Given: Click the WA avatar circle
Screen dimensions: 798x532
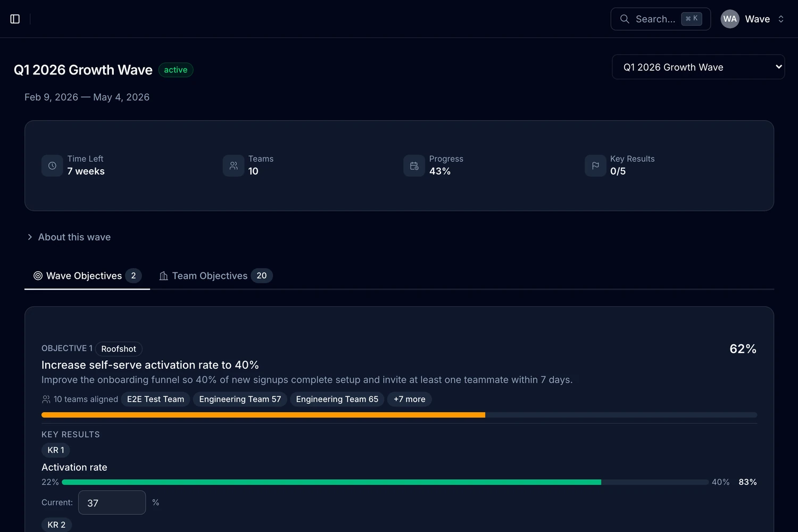Looking at the screenshot, I should 730,19.
